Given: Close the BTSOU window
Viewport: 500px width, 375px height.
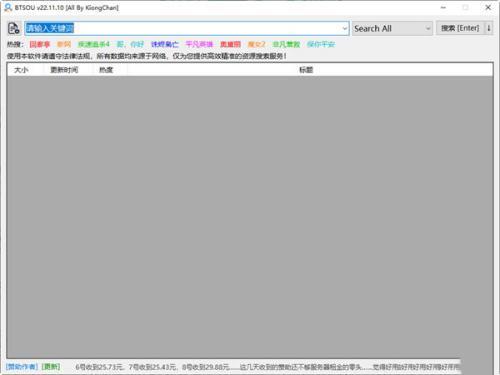Looking at the screenshot, I should click(488, 7).
